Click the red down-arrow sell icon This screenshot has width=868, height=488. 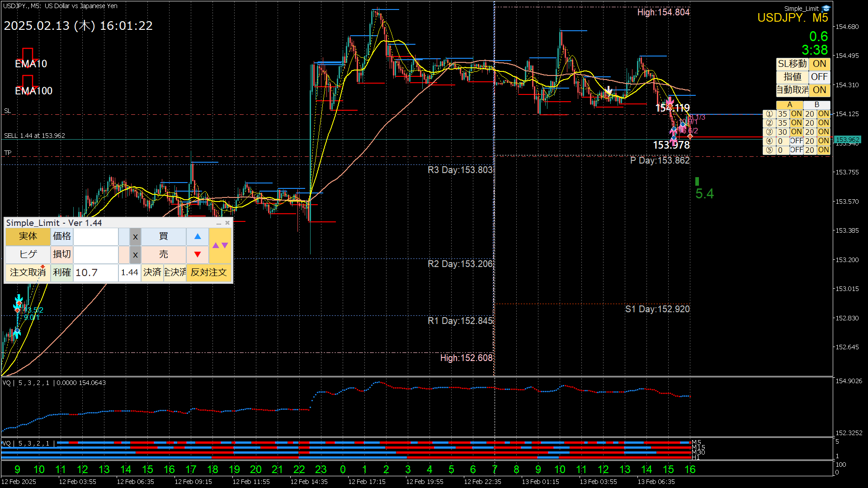(x=198, y=254)
